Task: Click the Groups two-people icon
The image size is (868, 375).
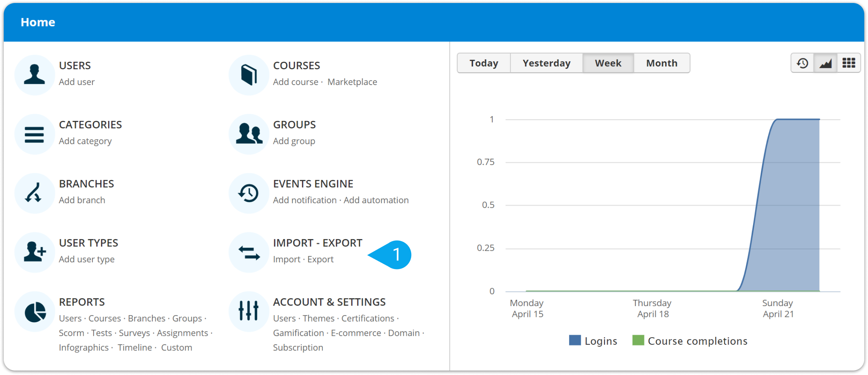Action: [249, 134]
